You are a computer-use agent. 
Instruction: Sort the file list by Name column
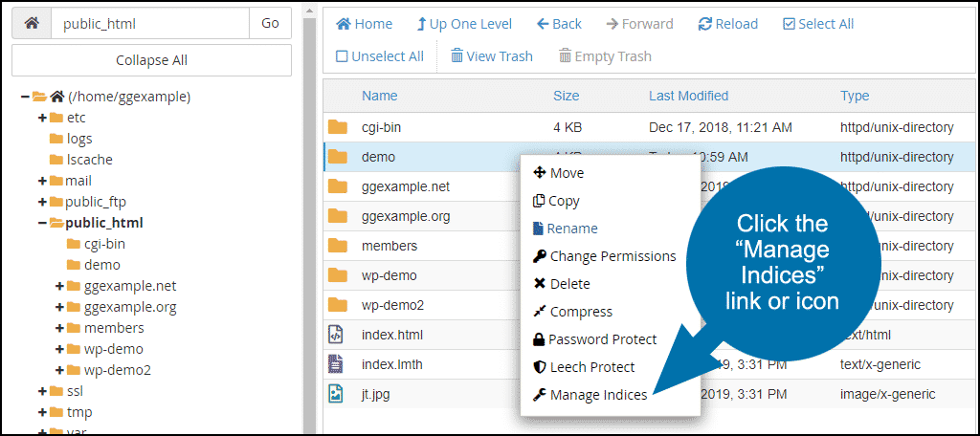pyautogui.click(x=379, y=97)
